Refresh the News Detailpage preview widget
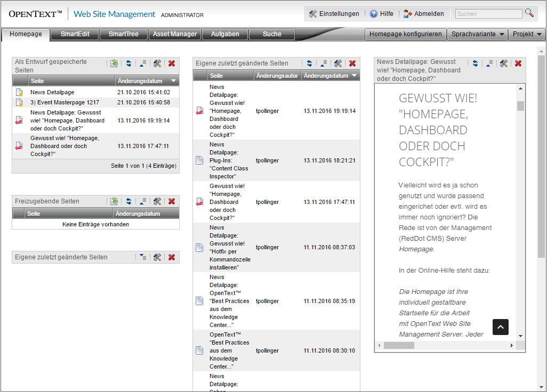Viewport: 547px width, 392px height. tap(475, 63)
